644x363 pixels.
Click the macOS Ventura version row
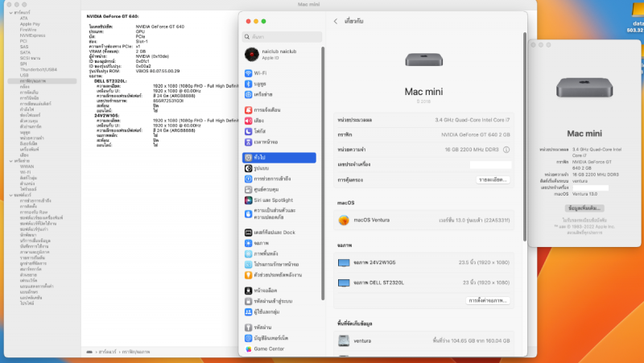(423, 220)
